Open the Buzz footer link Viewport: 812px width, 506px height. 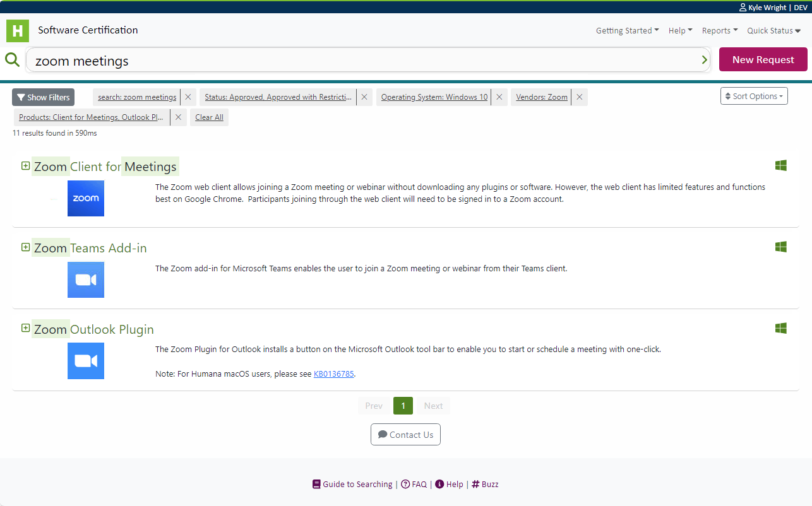pyautogui.click(x=485, y=485)
